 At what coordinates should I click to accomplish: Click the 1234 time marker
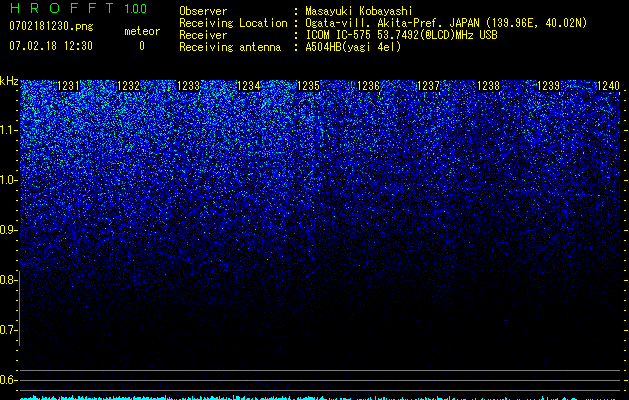249,86
